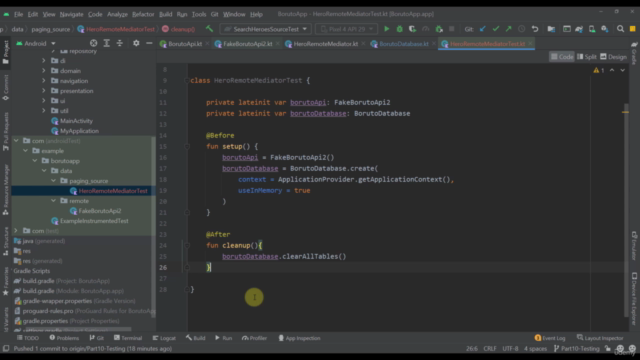Open Search Everywhere magnifier

point(620,29)
